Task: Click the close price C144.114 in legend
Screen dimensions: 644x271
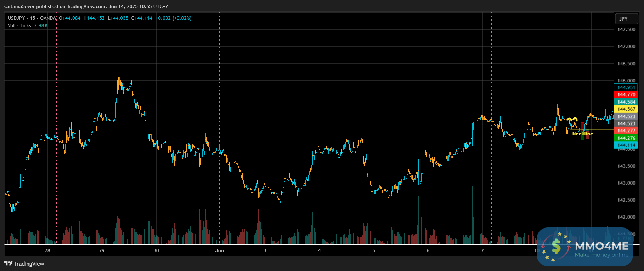Action: point(142,18)
